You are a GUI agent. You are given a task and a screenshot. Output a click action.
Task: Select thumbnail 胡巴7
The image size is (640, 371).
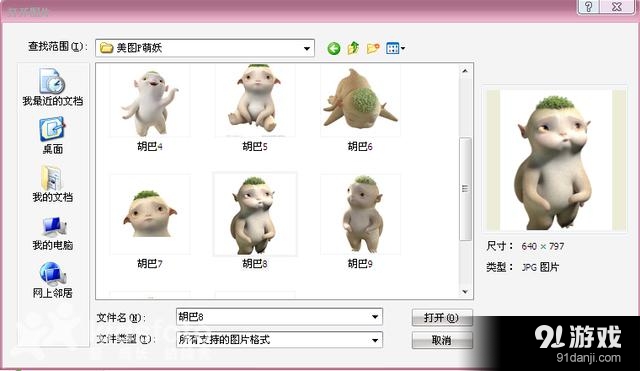(150, 214)
